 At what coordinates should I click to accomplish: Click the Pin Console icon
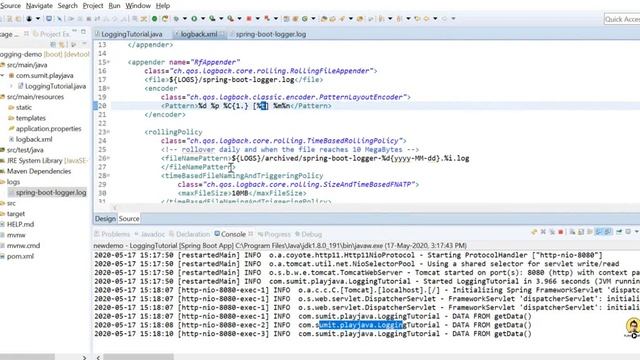pyautogui.click(x=619, y=231)
